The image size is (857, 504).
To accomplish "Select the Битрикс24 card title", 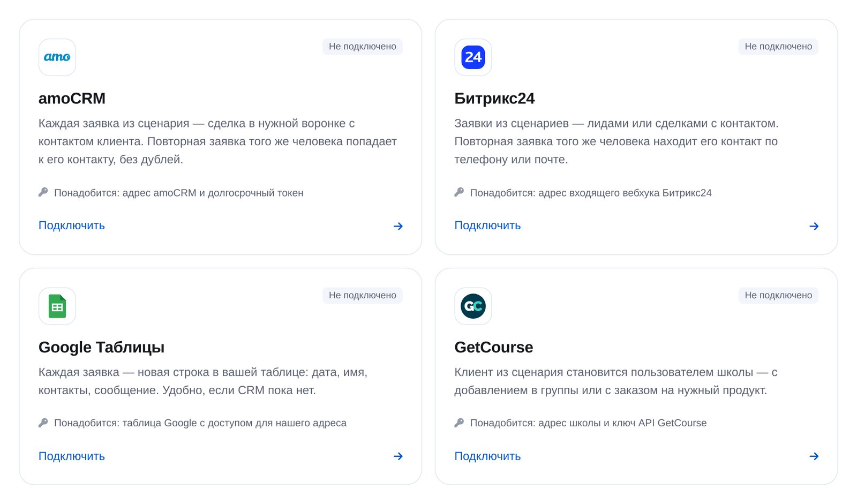I will pos(494,99).
